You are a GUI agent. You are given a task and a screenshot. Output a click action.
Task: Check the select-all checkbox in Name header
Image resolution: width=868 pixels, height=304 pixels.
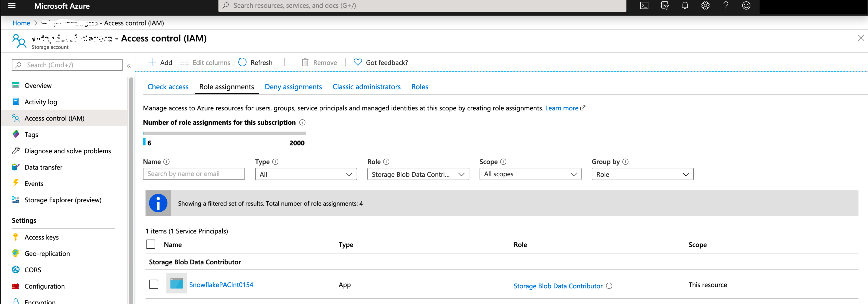pos(151,244)
